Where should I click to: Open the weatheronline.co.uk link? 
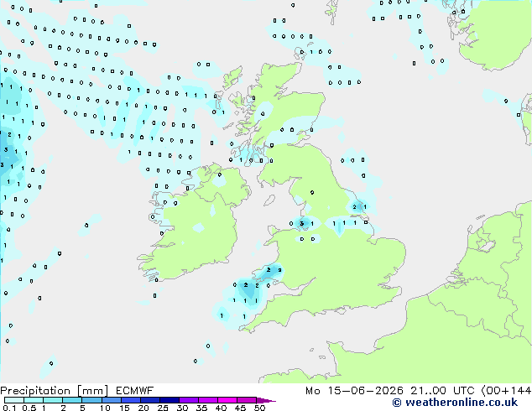click(455, 403)
